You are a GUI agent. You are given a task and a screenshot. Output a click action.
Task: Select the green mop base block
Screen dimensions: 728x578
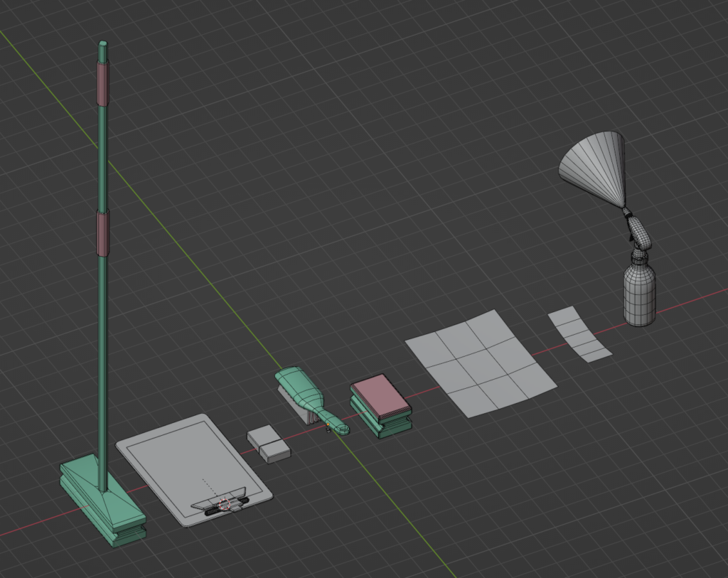point(103,501)
